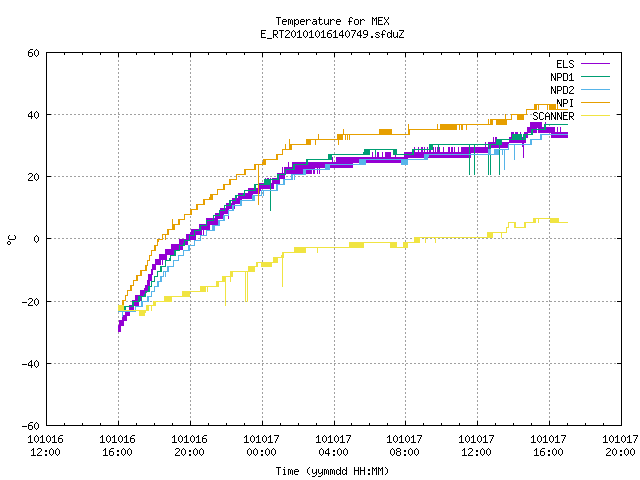Click the y-axis value 60

click(33, 53)
